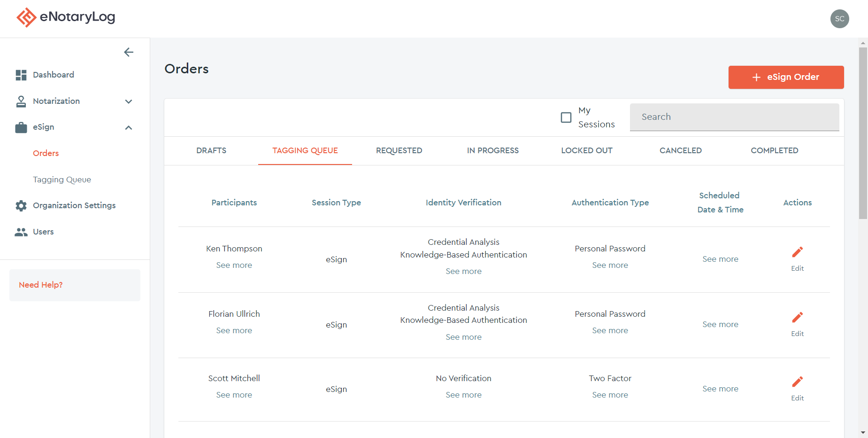Screen dimensions: 868x438
Task: See more scheduled time for Scott Mitchell
Action: pyautogui.click(x=720, y=389)
